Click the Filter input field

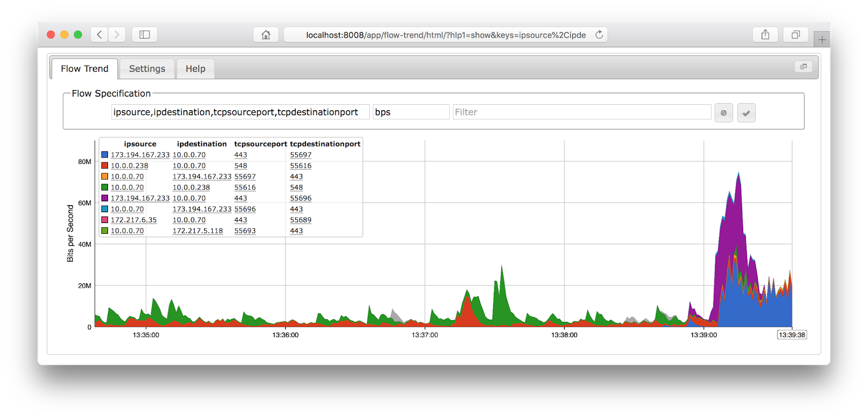582,112
